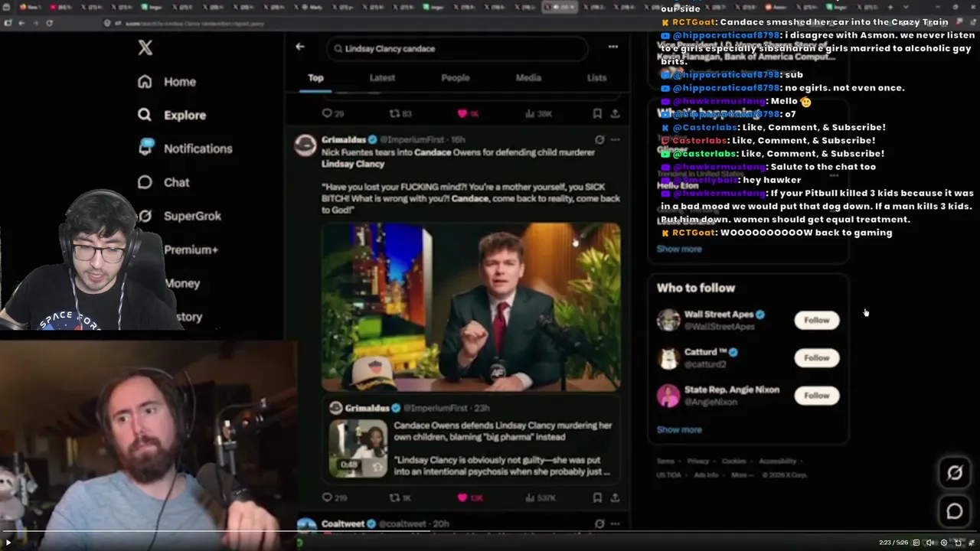Open Explore in the X sidebar

pos(171,116)
